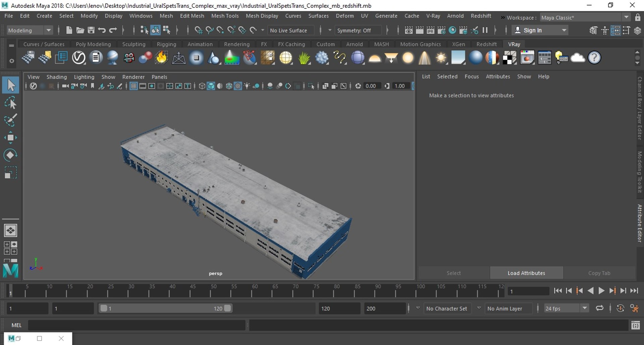
Task: Toggle the viewport grid display
Action: [x=133, y=86]
